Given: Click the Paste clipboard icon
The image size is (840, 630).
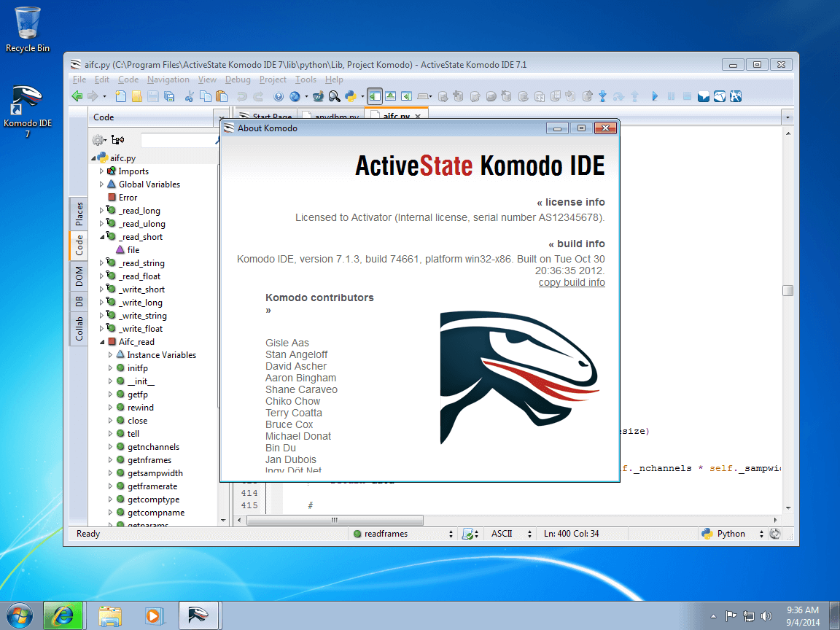Looking at the screenshot, I should pyautogui.click(x=221, y=96).
